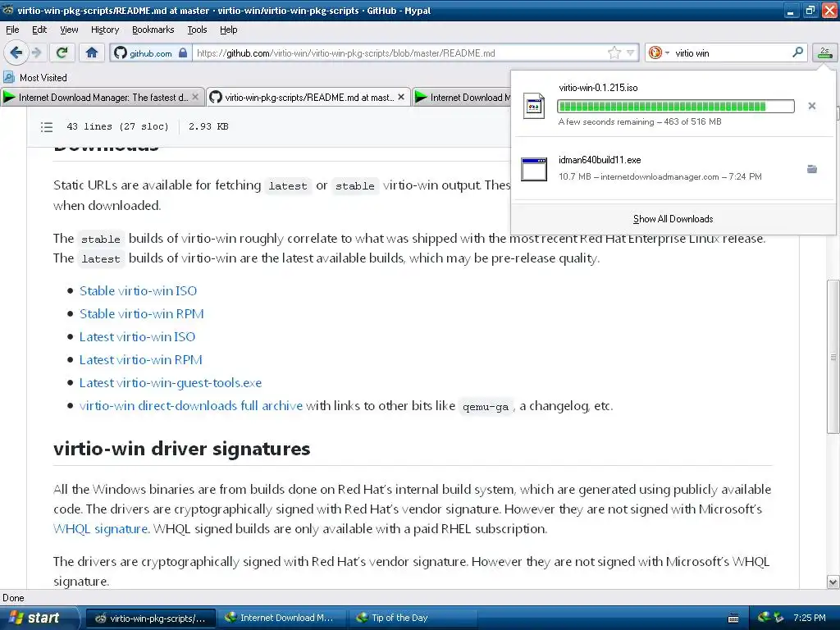Open the File menu
This screenshot has width=840, height=630.
pos(12,30)
